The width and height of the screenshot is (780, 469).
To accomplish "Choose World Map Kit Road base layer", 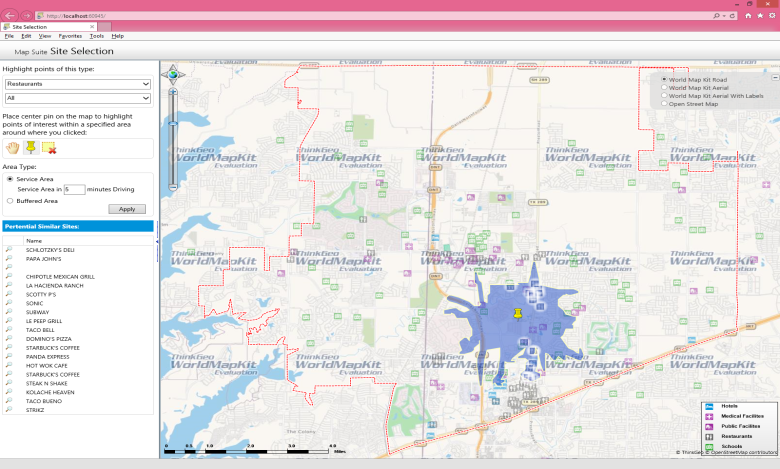I will (x=664, y=79).
